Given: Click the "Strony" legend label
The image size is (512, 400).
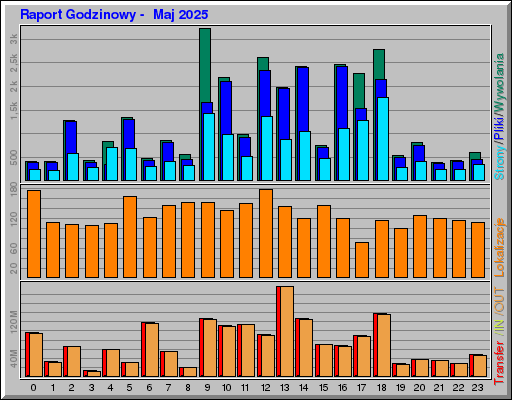Looking at the screenshot, I should pyautogui.click(x=499, y=163).
